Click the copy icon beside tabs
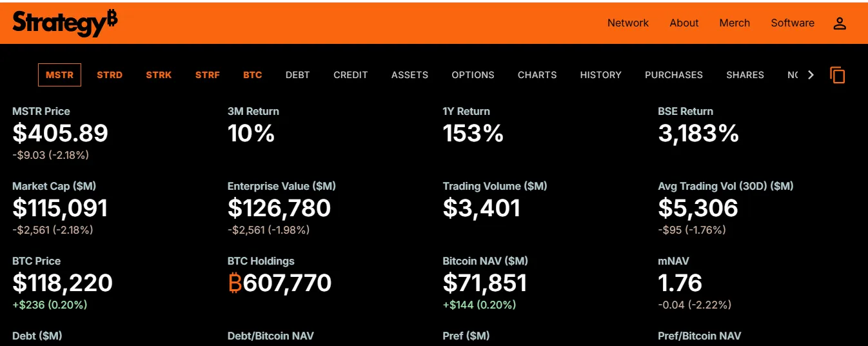The width and height of the screenshot is (868, 346). (x=838, y=75)
